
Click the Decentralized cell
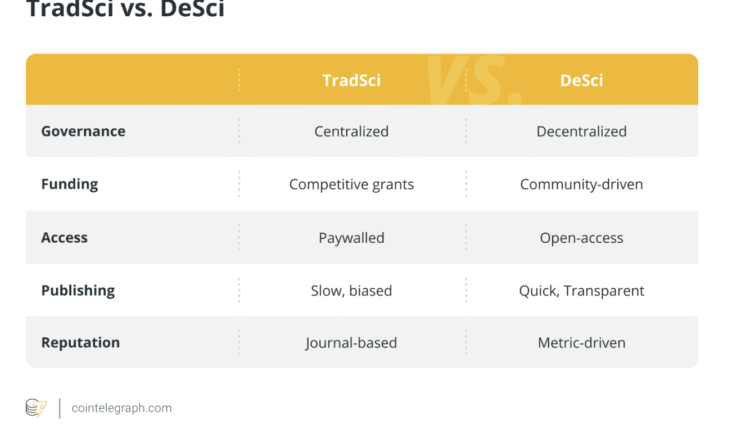tap(581, 131)
